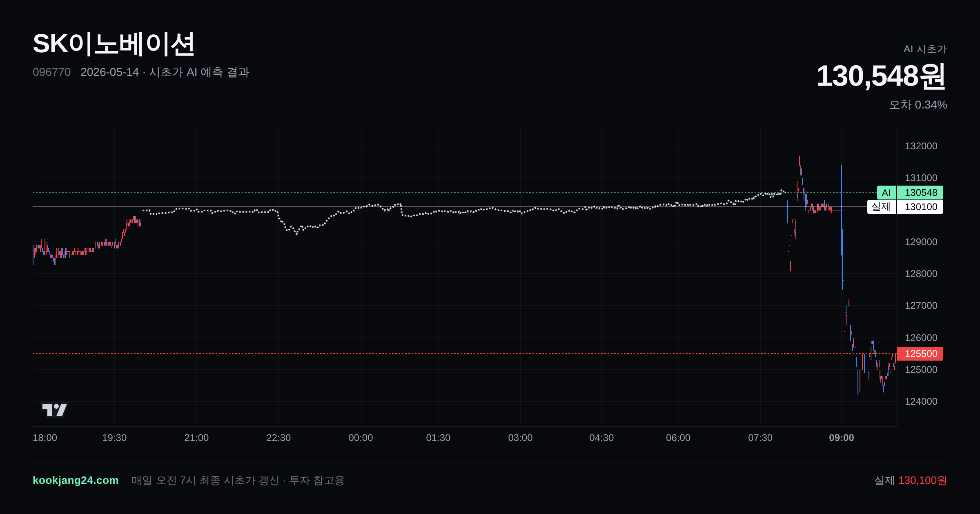Click the 01:30 time axis label
This screenshot has height=514, width=980.
(x=438, y=438)
